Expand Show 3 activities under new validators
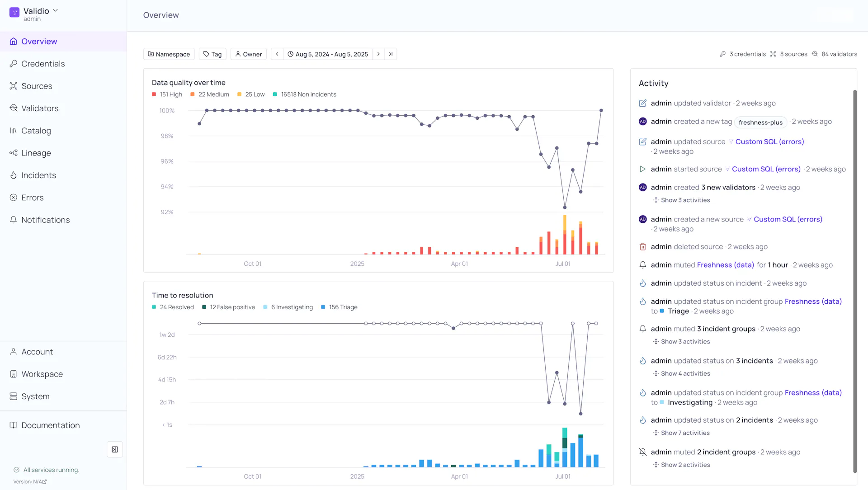Viewport: 868px width, 490px height. click(x=681, y=200)
